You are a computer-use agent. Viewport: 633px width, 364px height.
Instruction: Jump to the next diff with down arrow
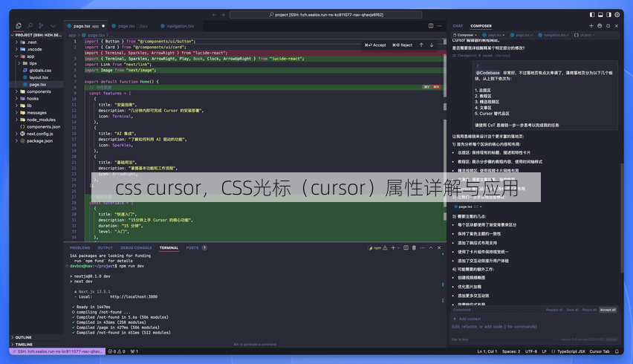[432, 45]
